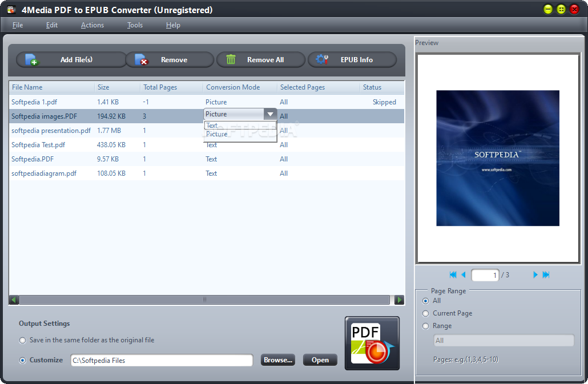Click the Remove All button label
This screenshot has width=588, height=384.
265,59
